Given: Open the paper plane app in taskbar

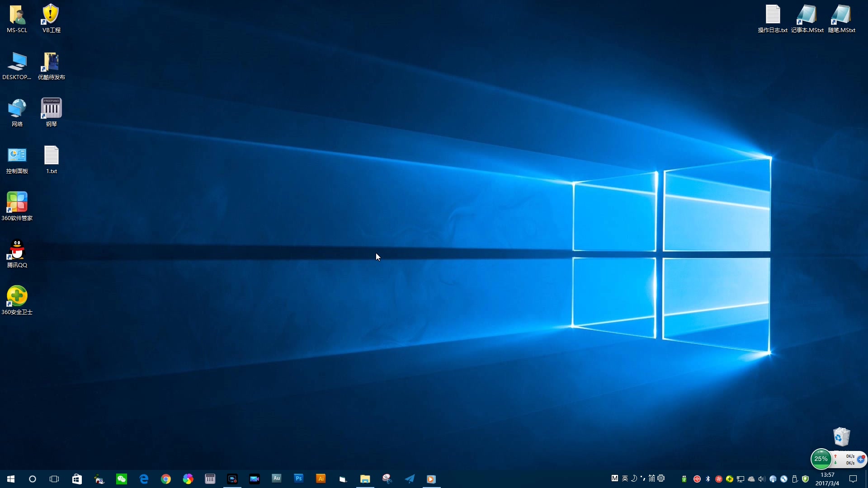Looking at the screenshot, I should tap(410, 479).
